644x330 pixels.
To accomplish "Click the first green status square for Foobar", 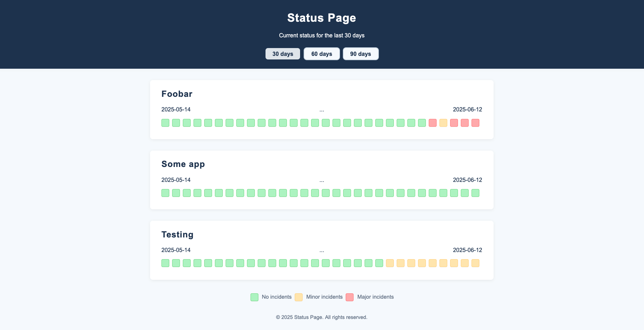I will [x=165, y=122].
